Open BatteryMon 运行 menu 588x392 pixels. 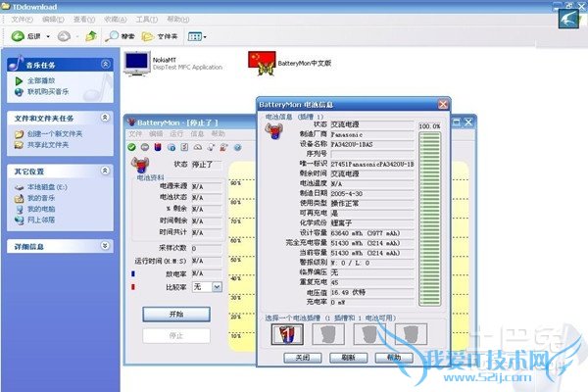pos(176,134)
